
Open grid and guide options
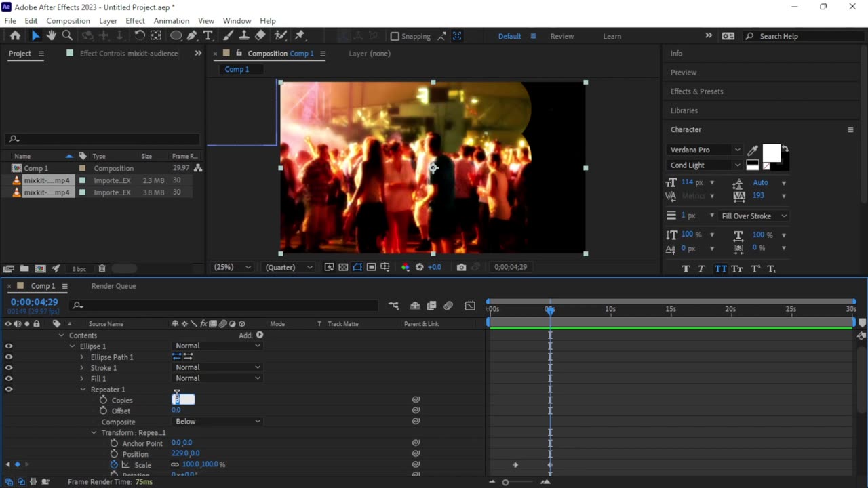click(x=385, y=267)
